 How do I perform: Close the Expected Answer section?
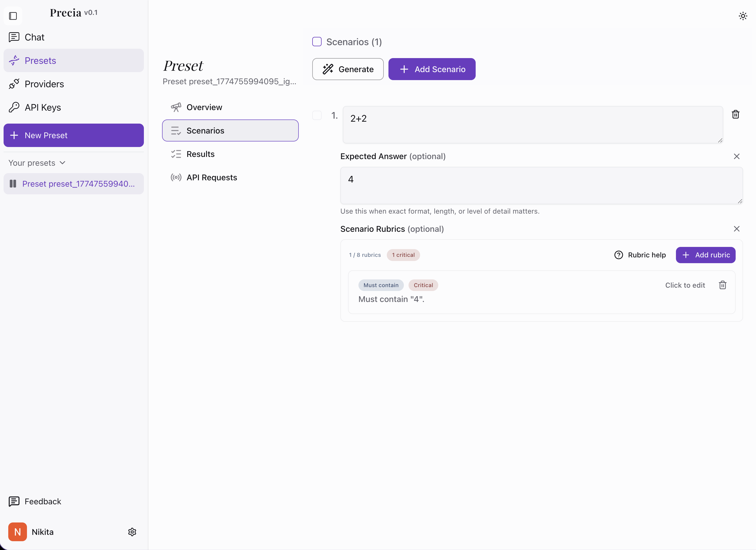point(736,156)
